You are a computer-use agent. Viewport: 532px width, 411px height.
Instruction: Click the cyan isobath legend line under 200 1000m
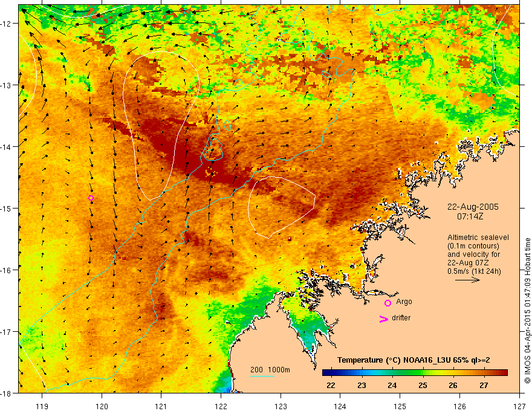[x=262, y=376]
